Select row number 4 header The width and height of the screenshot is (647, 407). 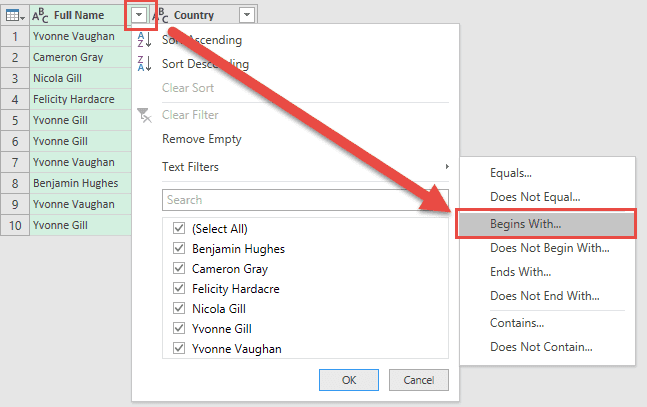(x=15, y=99)
